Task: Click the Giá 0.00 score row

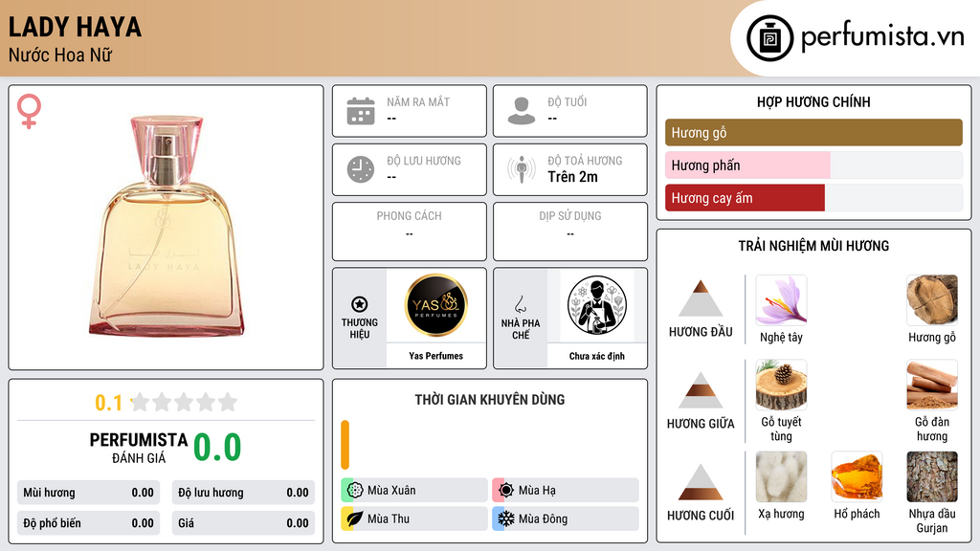Action: coord(243,523)
